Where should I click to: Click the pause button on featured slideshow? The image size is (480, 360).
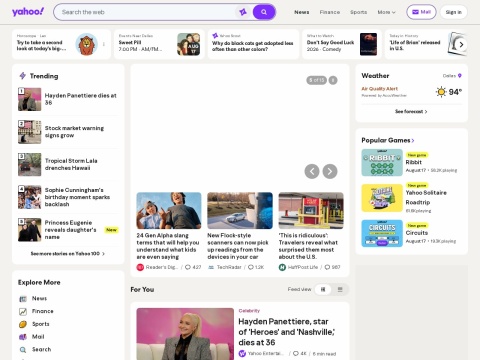point(333,80)
